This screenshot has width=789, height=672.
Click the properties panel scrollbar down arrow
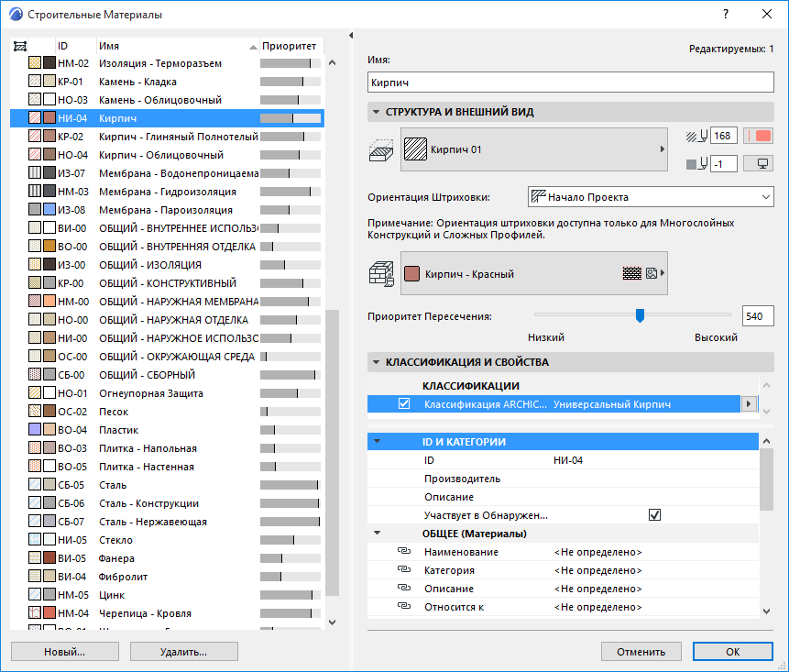[x=766, y=611]
